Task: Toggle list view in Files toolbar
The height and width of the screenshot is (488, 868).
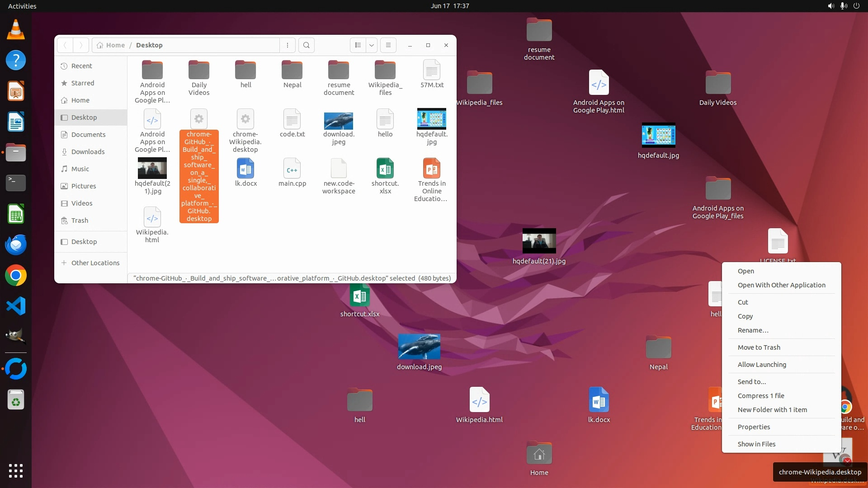Action: pyautogui.click(x=358, y=45)
